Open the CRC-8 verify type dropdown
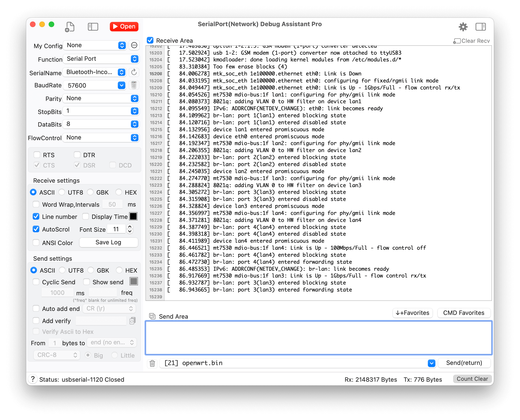The image size is (520, 420). tap(57, 355)
